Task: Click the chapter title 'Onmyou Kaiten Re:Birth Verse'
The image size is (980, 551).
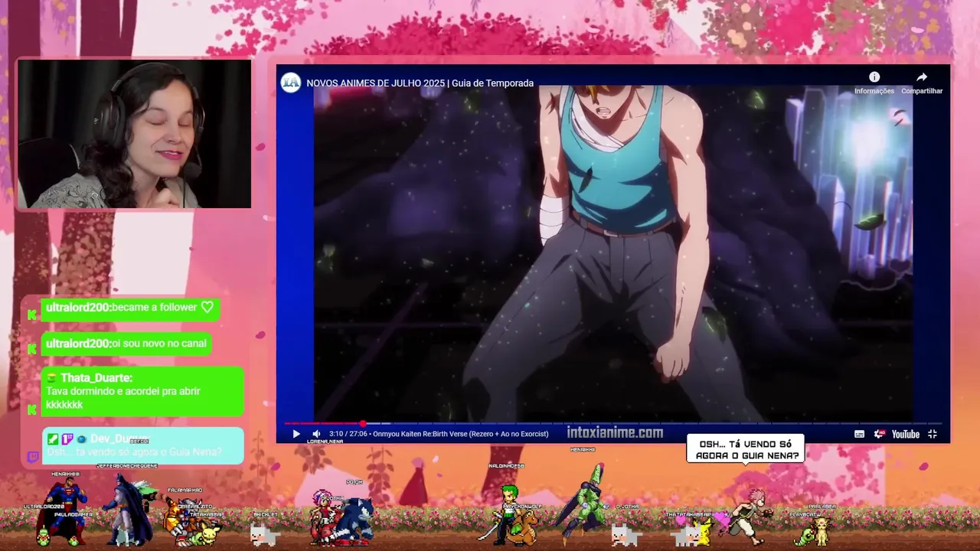Action: pyautogui.click(x=460, y=434)
